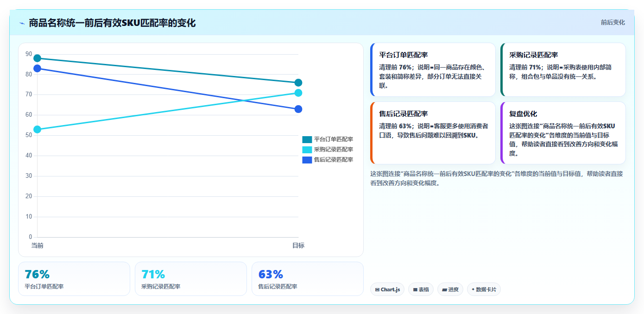Toggle 采购记录匹配率 legend swatch
The height and width of the screenshot is (314, 644).
pyautogui.click(x=307, y=150)
